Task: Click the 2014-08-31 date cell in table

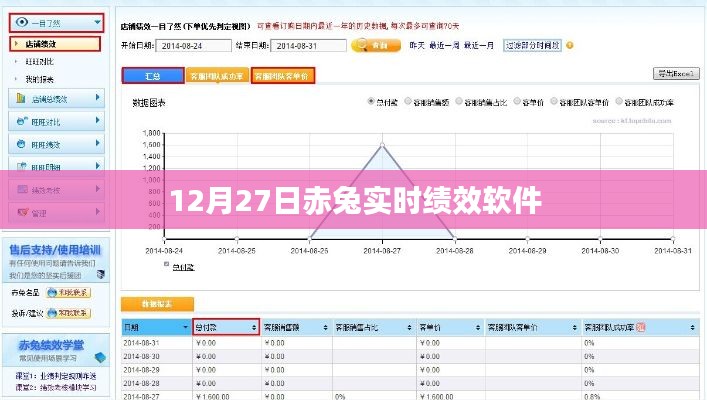Action: pyautogui.click(x=142, y=343)
